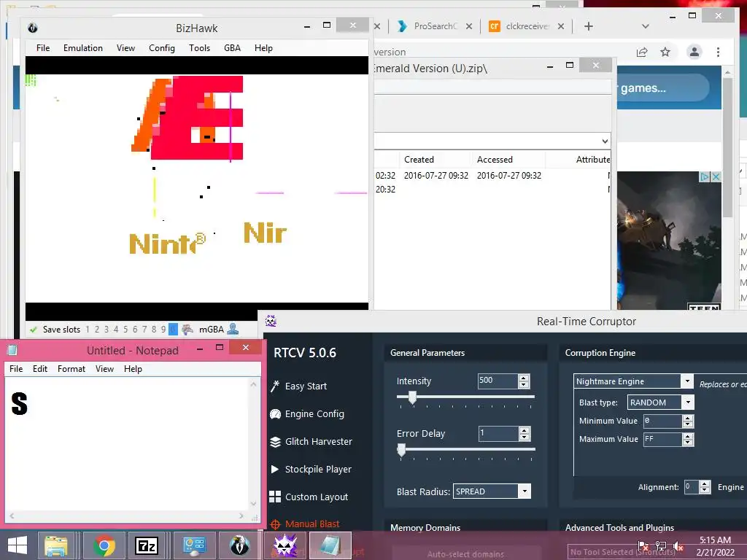
Task: Click the Notepad title bar icon
Action: point(12,350)
